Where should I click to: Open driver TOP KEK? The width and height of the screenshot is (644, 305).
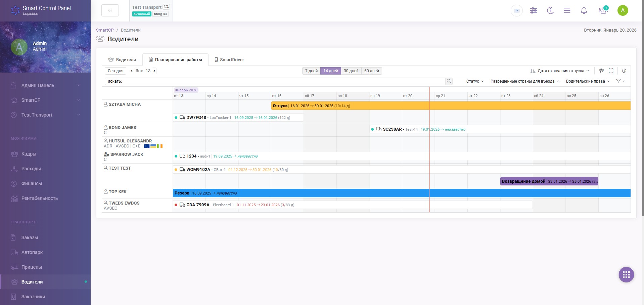coord(118,192)
